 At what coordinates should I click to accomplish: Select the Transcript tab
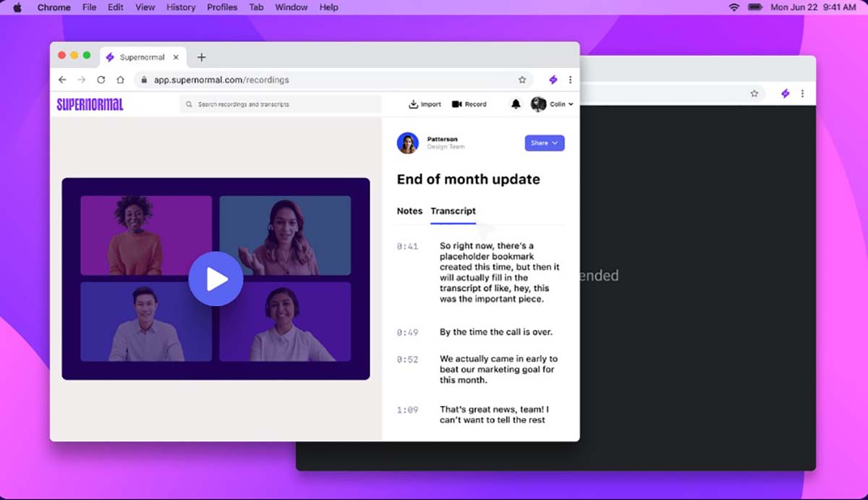(453, 211)
